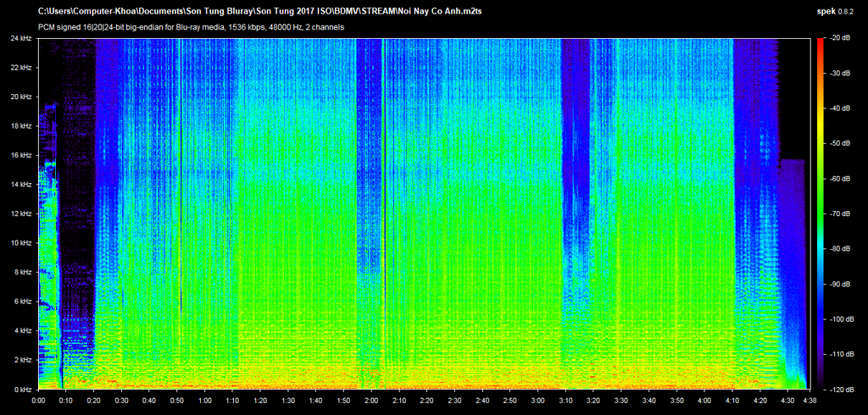
Task: Click the 3:00 time axis label
Action: [x=537, y=400]
